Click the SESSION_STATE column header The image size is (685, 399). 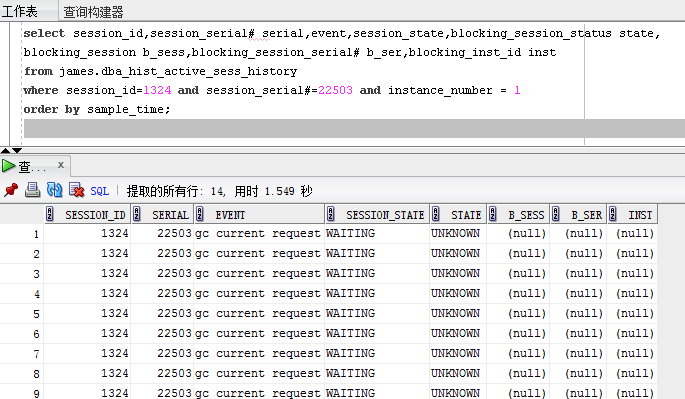click(x=385, y=215)
